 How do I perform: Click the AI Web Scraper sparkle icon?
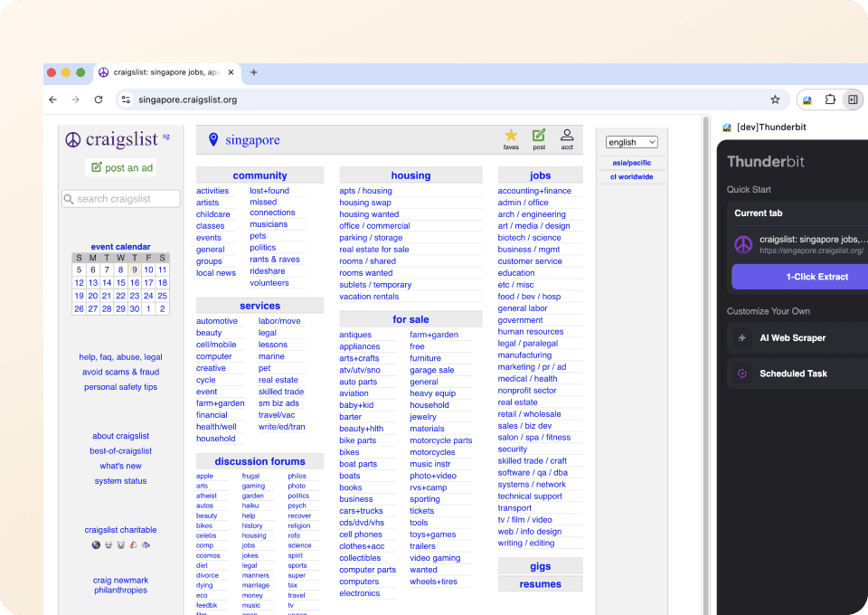click(742, 338)
